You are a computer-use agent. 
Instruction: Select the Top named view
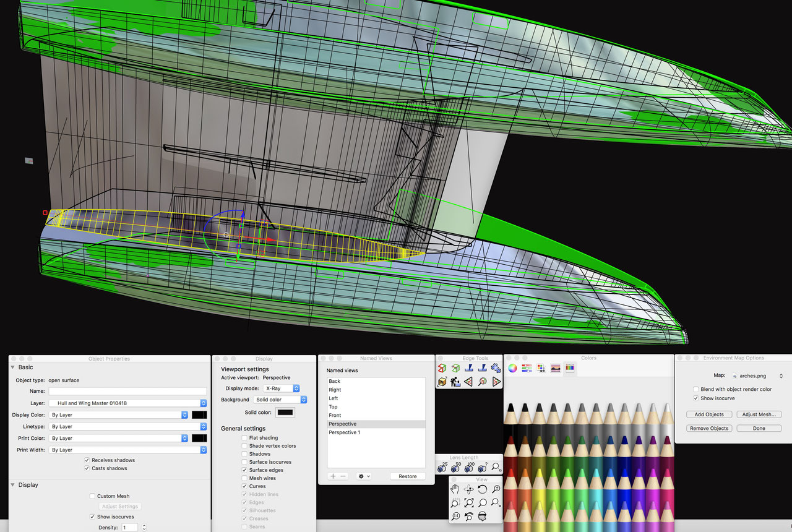tap(334, 407)
